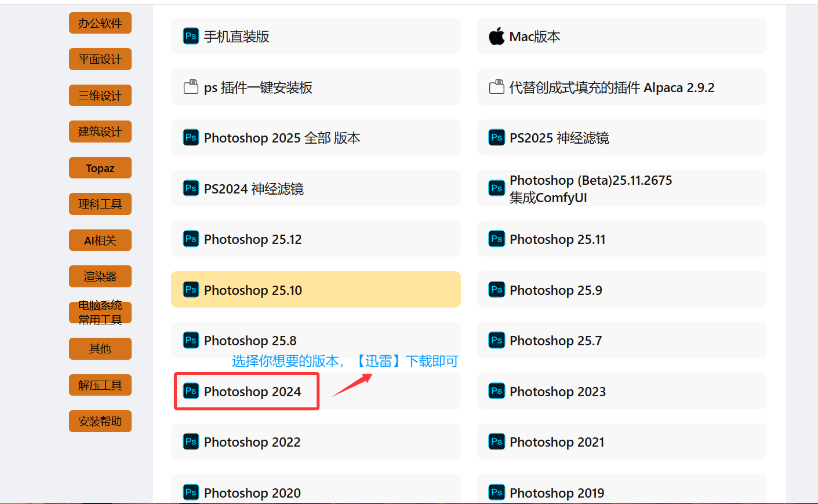Choose the Photoshop 25.11 version
818x504 pixels.
pyautogui.click(x=622, y=239)
